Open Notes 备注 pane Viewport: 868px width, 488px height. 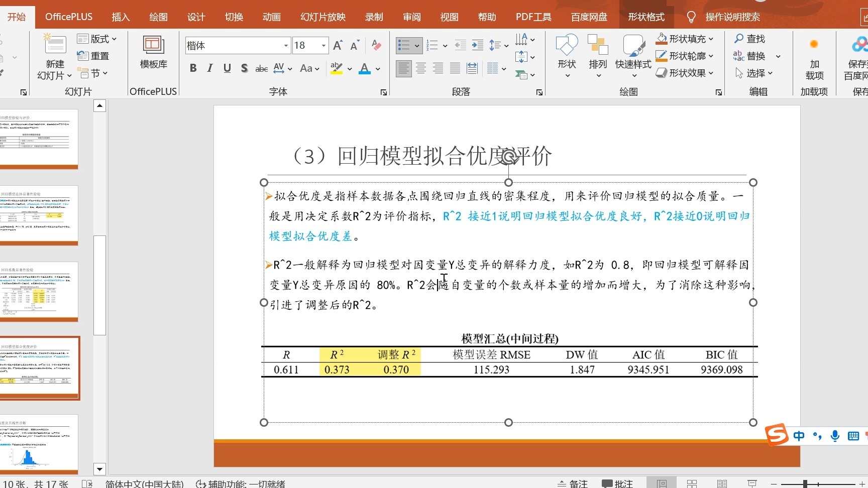(x=573, y=483)
